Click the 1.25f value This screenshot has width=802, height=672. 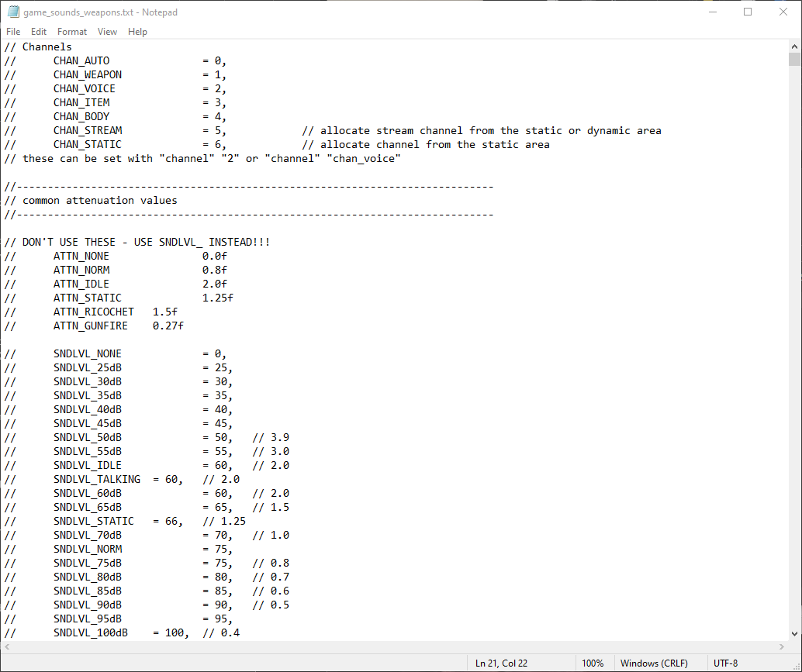[218, 298]
